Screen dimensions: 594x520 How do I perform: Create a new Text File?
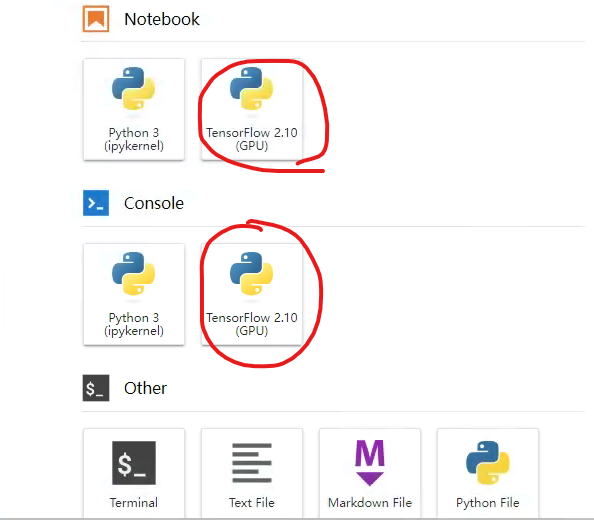pos(252,473)
